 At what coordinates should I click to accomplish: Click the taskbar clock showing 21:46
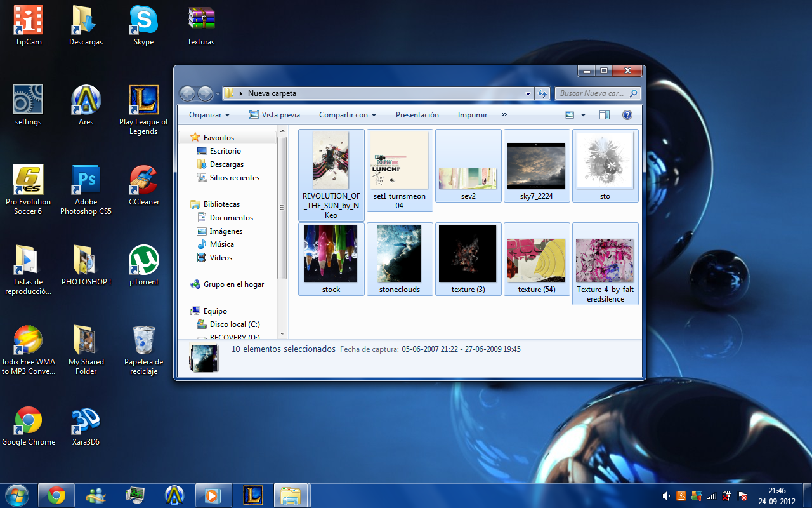pyautogui.click(x=777, y=491)
